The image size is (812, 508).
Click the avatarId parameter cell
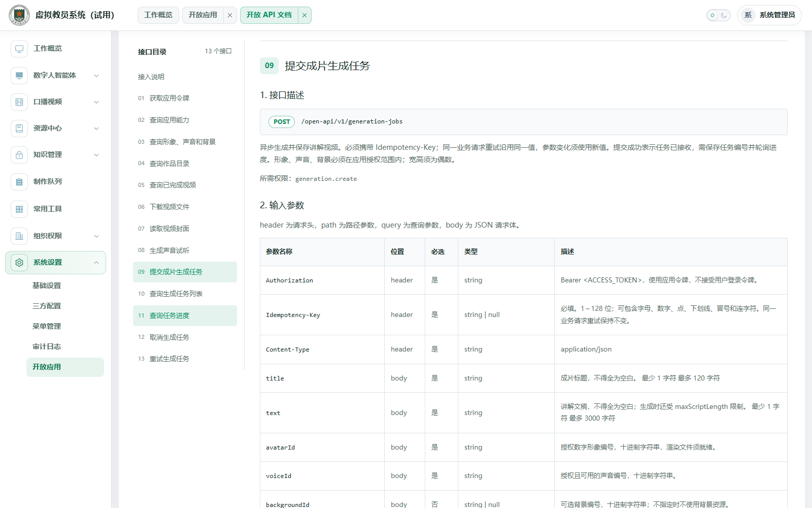point(322,448)
